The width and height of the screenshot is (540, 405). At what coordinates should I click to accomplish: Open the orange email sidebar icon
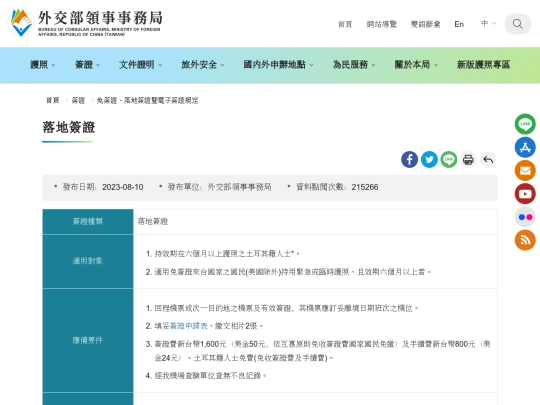point(525,170)
